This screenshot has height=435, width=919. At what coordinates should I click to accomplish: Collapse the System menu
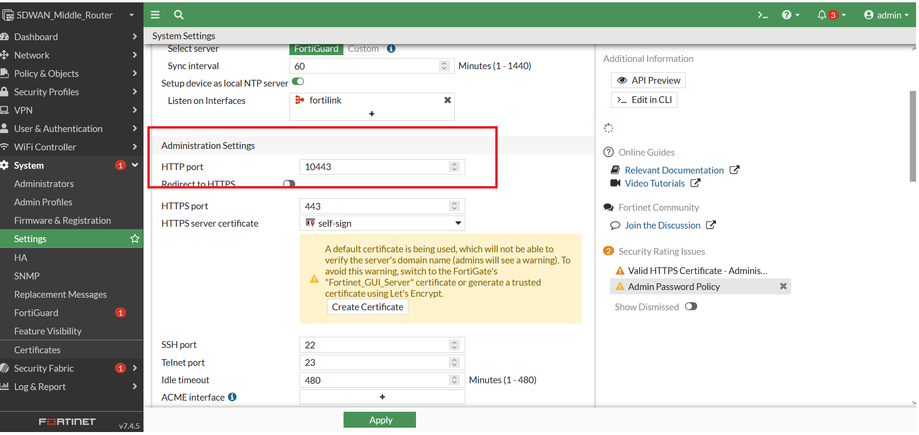tap(72, 165)
